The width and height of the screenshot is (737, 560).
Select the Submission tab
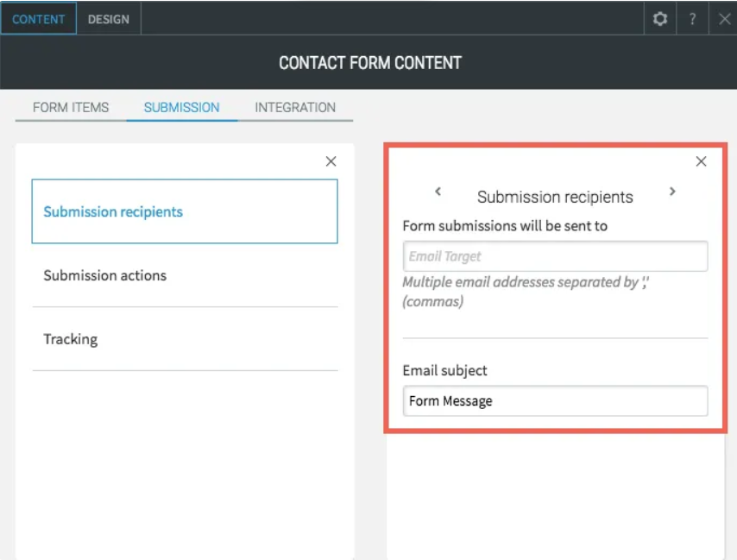click(181, 108)
